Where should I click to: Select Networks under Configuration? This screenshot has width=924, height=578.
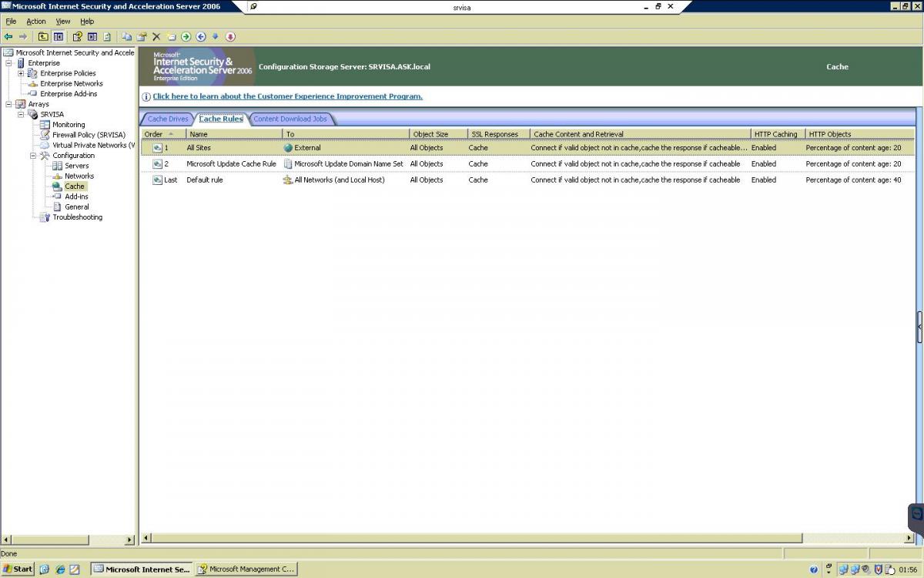point(79,176)
